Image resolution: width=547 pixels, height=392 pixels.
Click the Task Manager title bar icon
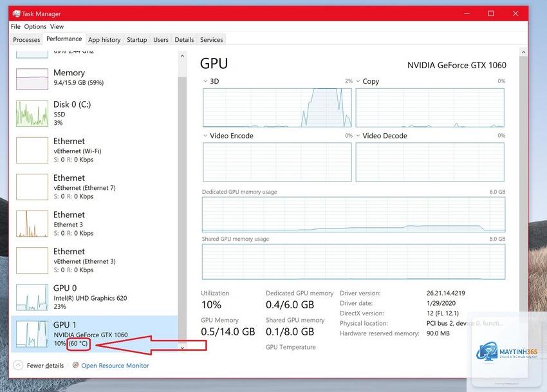16,14
